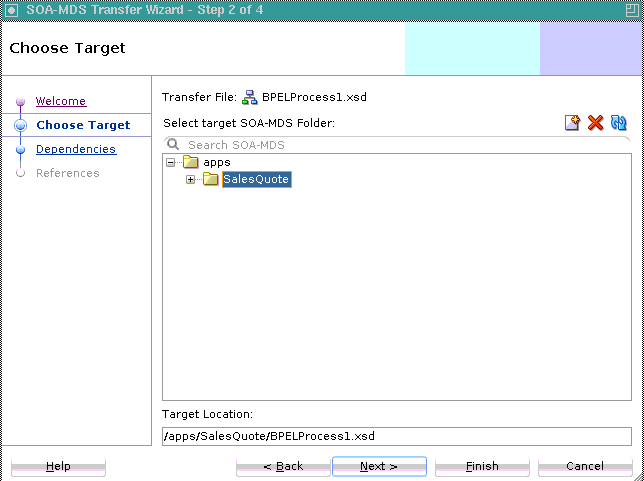Go to the Welcome step
The width and height of the screenshot is (644, 481).
coord(61,101)
